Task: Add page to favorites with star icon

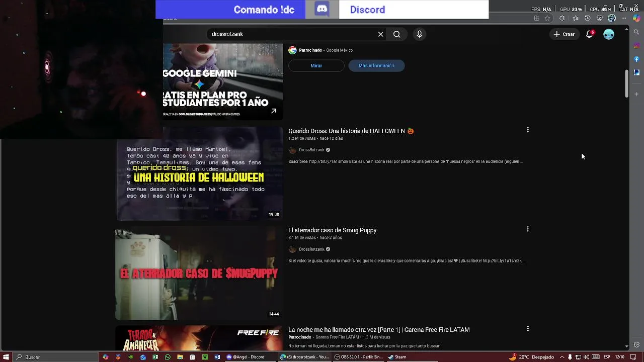Action: [x=547, y=18]
